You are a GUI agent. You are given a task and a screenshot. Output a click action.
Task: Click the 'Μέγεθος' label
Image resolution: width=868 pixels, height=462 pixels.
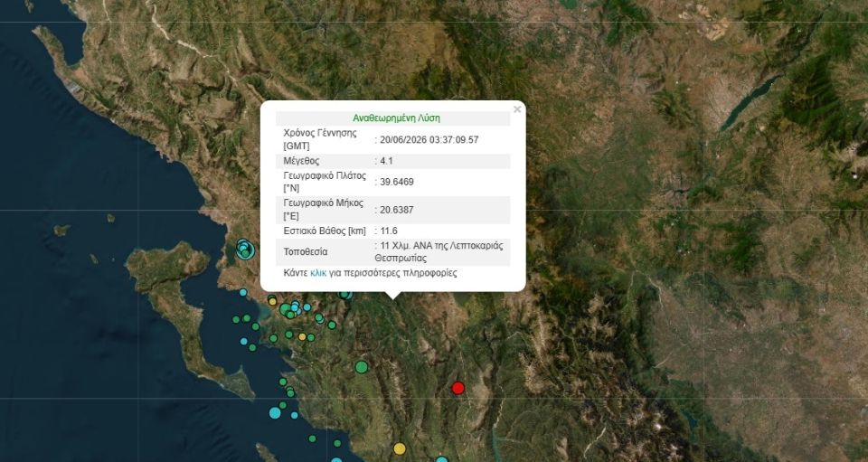click(301, 161)
